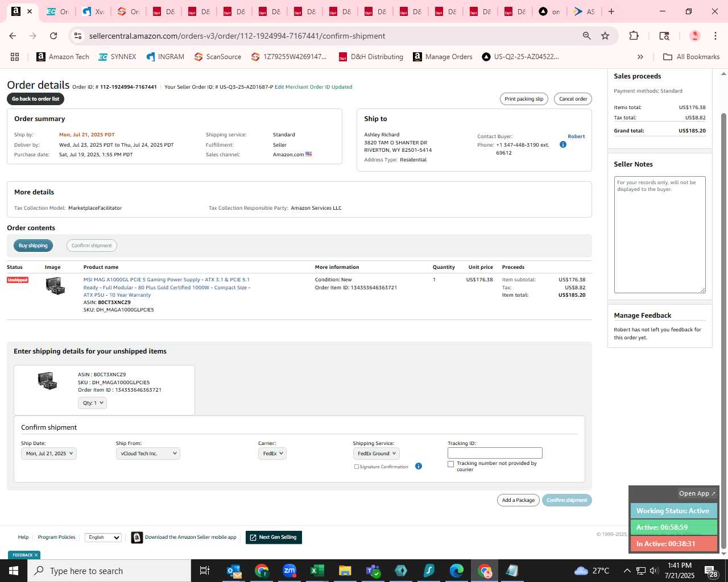Click the Signature Confirmation info icon
Viewport: 728px width, 582px height.
[x=419, y=466]
